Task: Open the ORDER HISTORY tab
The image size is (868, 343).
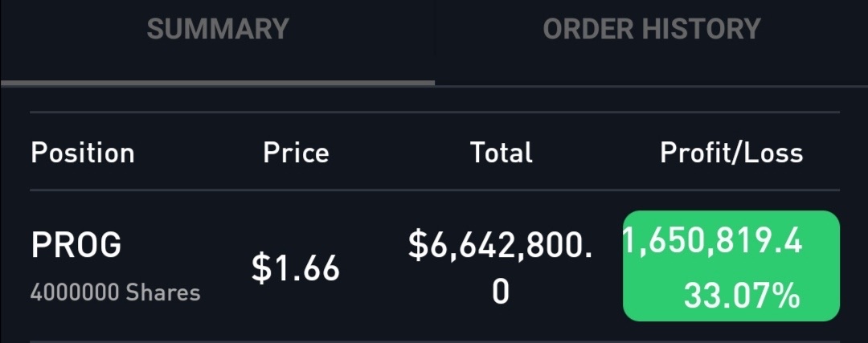Action: tap(651, 30)
